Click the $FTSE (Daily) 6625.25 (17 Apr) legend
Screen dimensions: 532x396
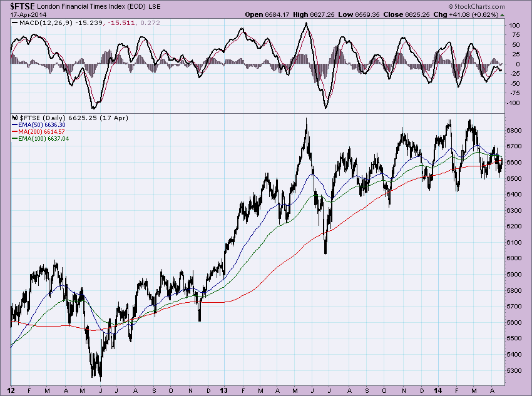pos(74,118)
